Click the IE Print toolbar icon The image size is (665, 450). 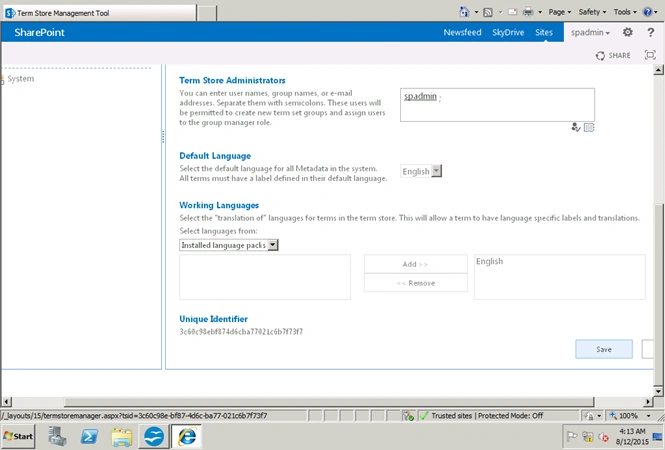[x=528, y=12]
